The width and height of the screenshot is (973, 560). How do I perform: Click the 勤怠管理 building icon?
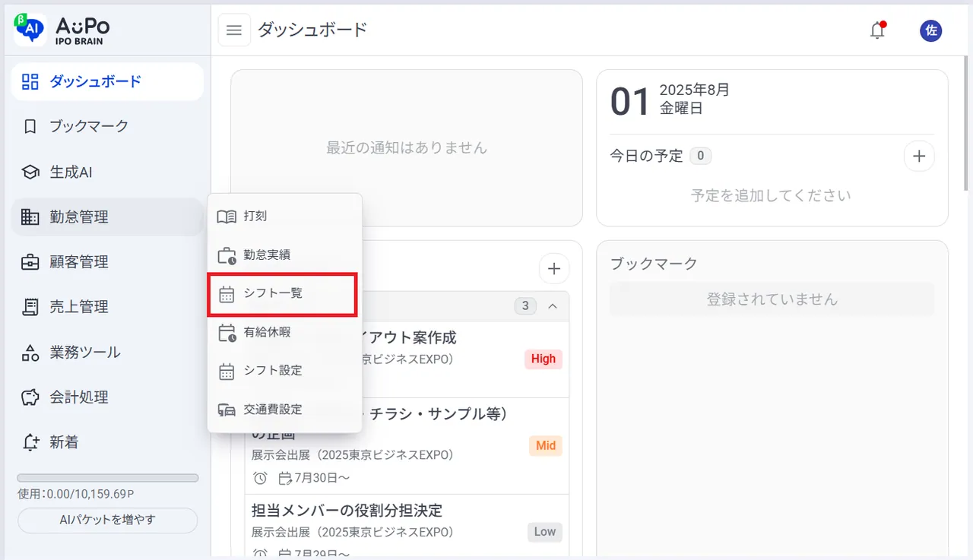(30, 217)
